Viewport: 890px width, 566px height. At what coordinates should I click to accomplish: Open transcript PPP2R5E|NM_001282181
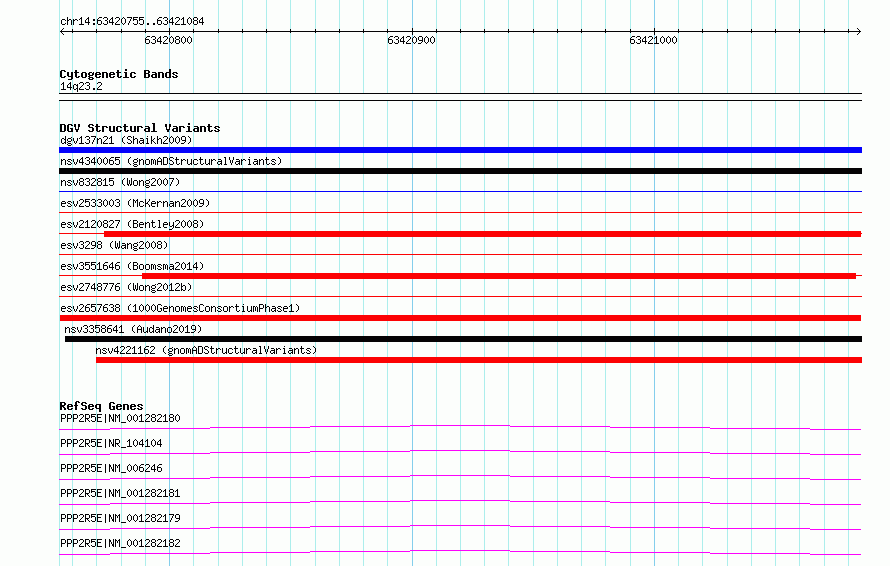(x=120, y=493)
